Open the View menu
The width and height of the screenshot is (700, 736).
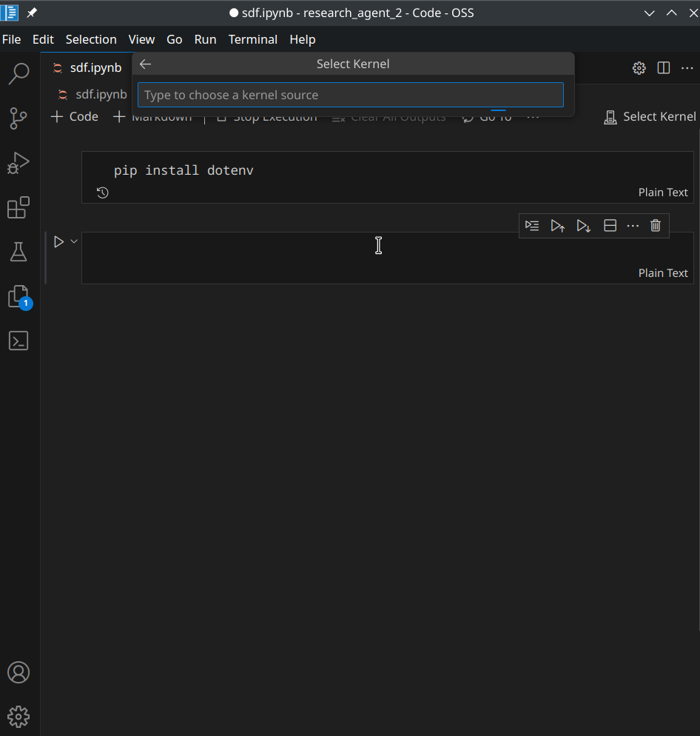coord(141,39)
